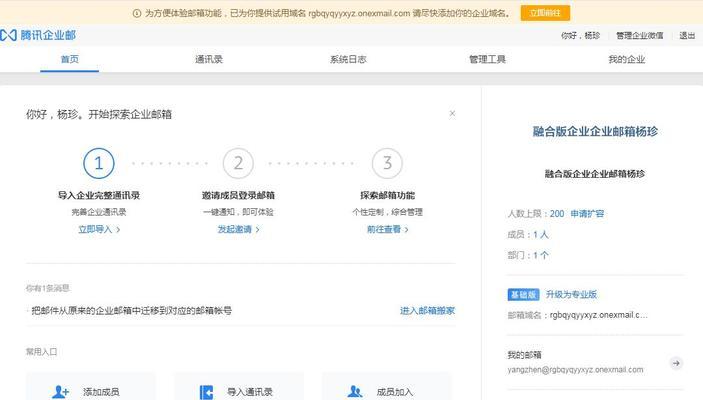Click the mailbox domain rgbqyqyyxyz.onexmail value

[x=599, y=315]
